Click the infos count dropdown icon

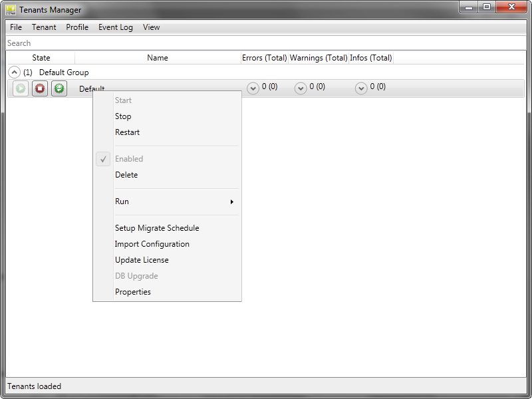360,88
